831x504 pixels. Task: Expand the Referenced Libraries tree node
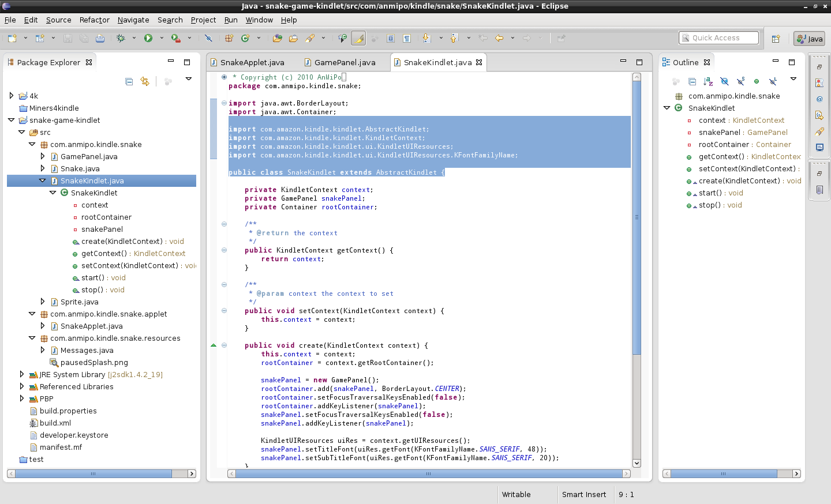[22, 386]
